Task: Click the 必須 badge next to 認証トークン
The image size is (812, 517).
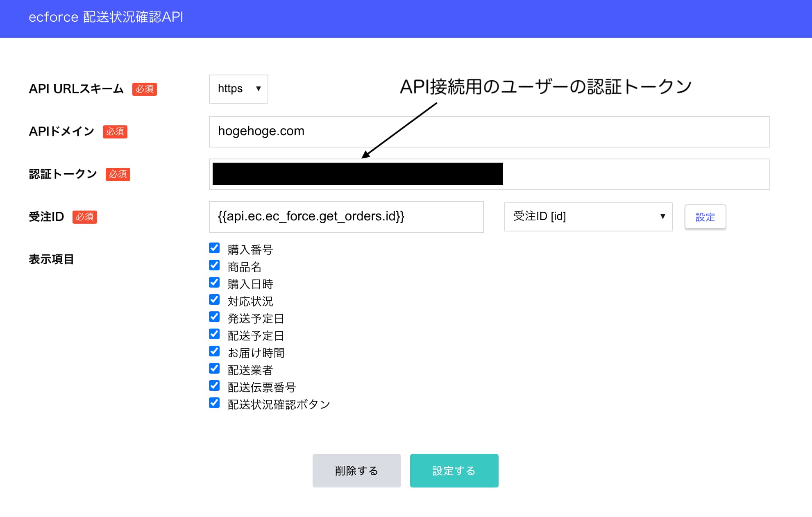Action: tap(118, 174)
